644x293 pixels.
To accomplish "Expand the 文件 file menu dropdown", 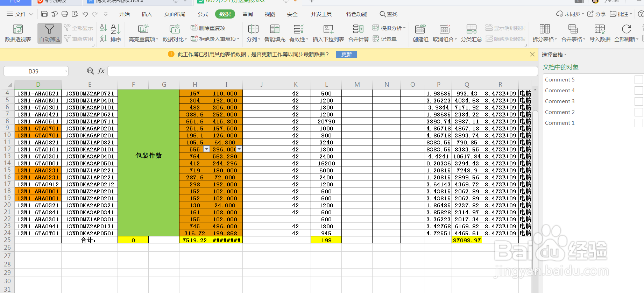I will point(31,14).
